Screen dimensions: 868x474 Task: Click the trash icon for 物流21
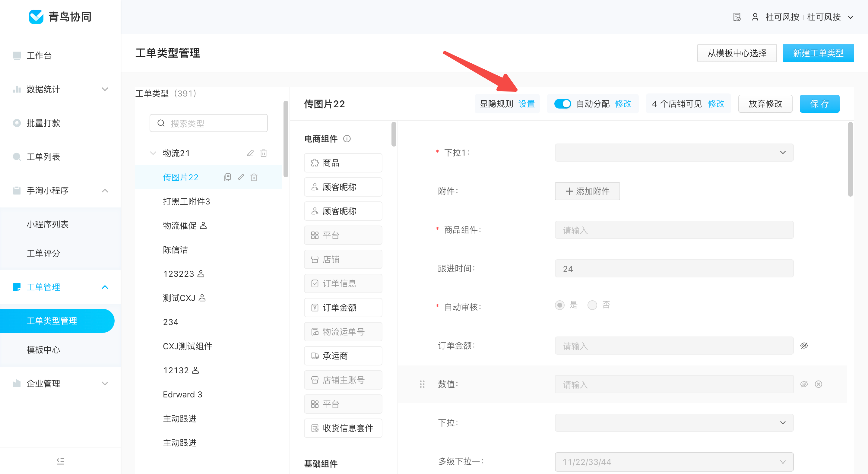coord(264,153)
